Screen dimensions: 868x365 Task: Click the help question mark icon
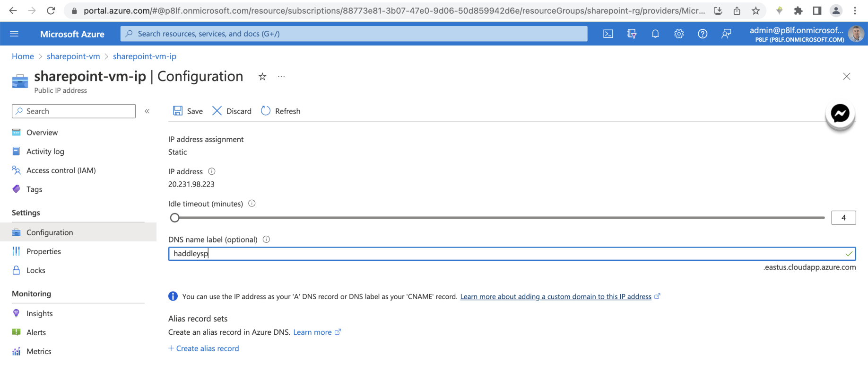click(703, 34)
